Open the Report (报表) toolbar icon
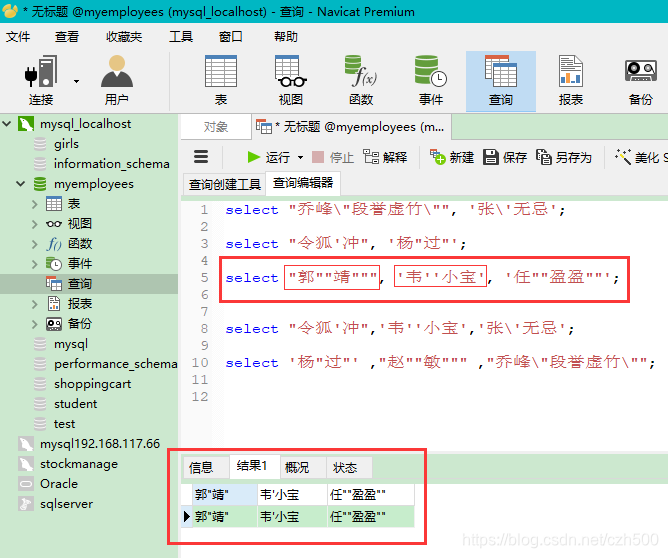 pos(570,72)
